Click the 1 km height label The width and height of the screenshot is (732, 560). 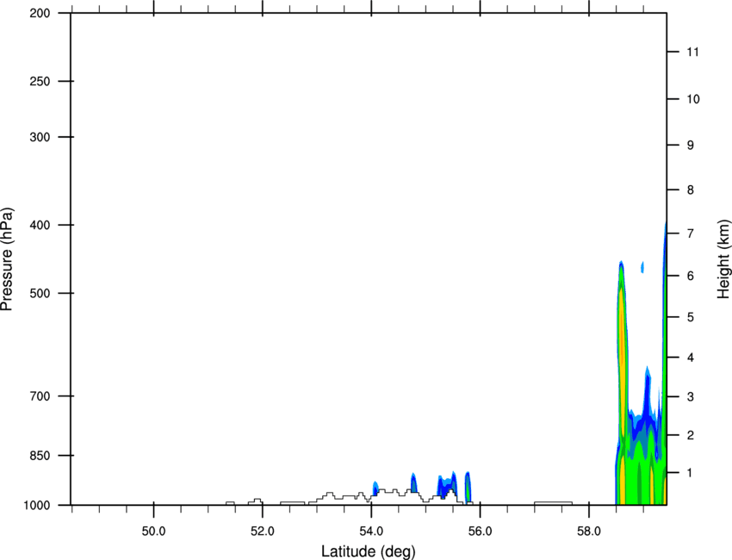(691, 473)
